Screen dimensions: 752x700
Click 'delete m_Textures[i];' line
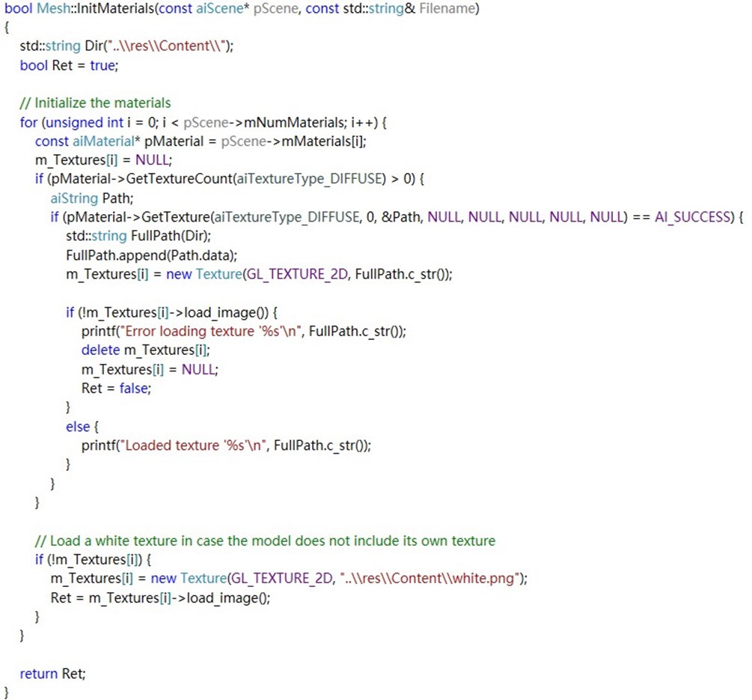(x=146, y=350)
